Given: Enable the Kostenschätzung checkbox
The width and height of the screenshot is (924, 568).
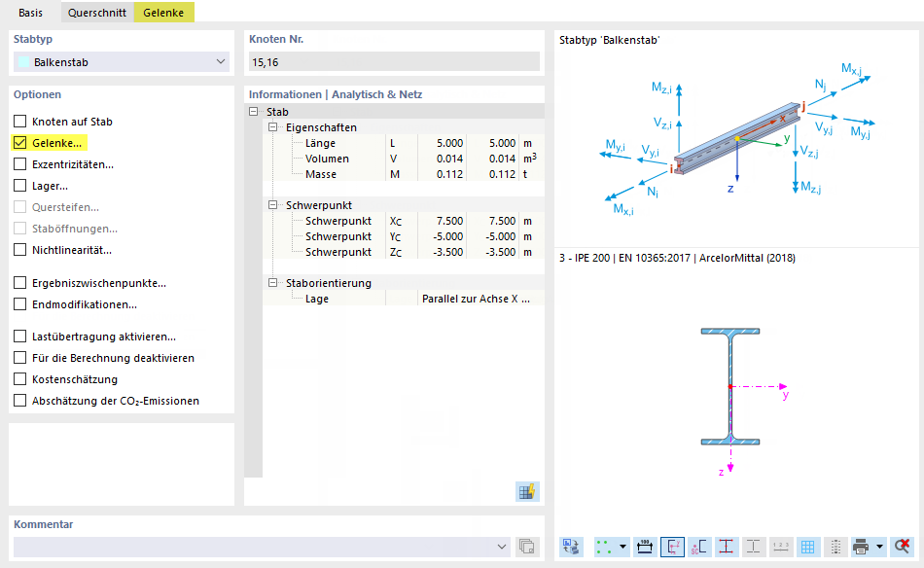Looking at the screenshot, I should point(20,379).
